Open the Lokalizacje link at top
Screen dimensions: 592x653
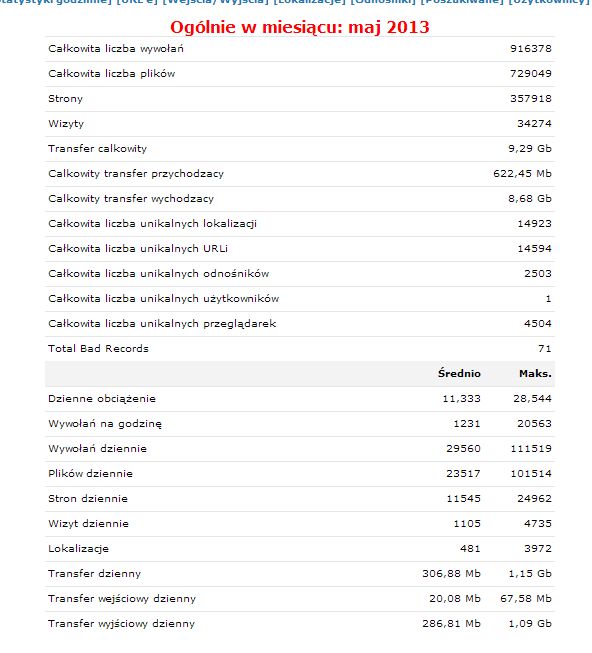(x=310, y=2)
